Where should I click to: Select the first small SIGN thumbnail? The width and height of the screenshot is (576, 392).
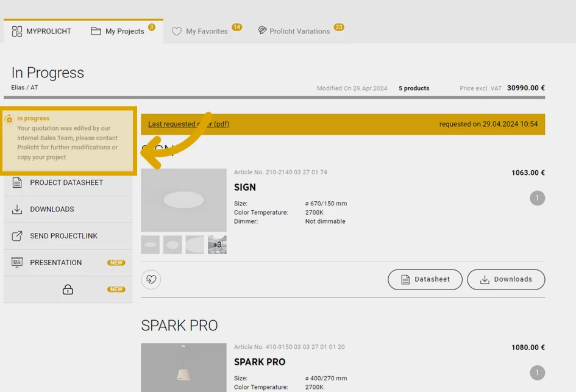150,244
